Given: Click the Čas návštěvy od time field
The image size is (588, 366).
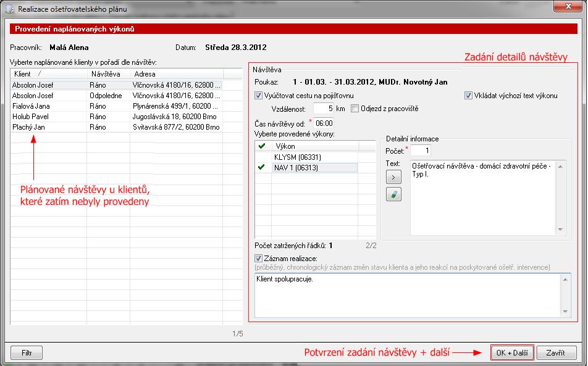Looking at the screenshot, I should click(x=324, y=123).
